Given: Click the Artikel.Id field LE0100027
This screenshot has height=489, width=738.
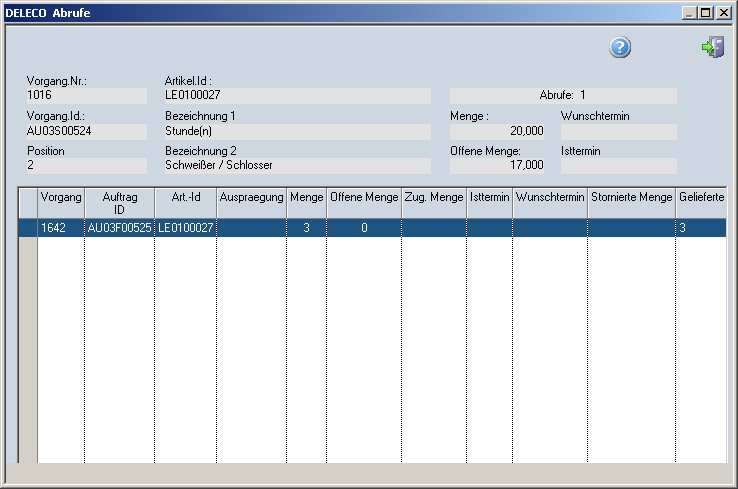Looking at the screenshot, I should (297, 96).
